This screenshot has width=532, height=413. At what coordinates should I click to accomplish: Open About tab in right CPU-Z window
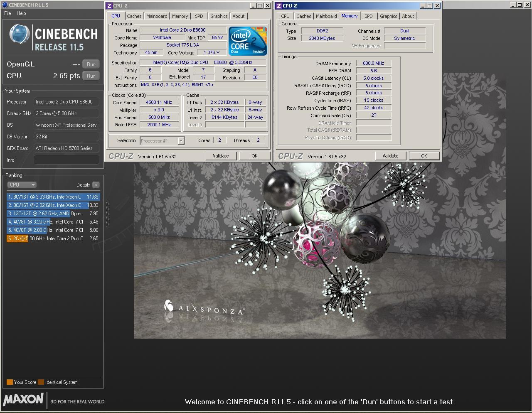pos(408,16)
